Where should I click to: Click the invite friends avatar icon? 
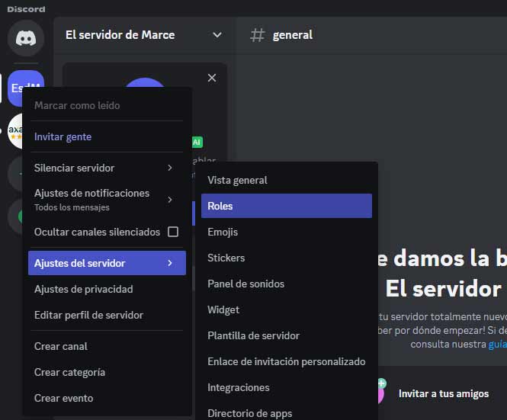[381, 391]
